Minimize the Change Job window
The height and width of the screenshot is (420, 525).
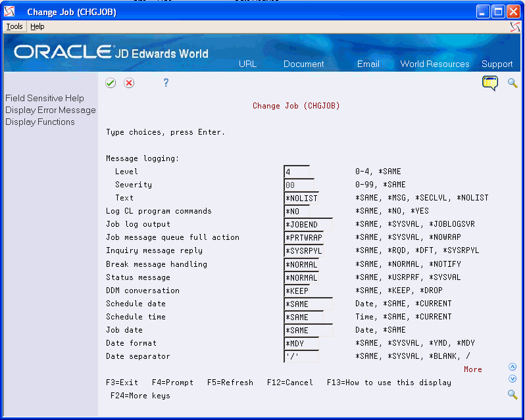coord(482,12)
